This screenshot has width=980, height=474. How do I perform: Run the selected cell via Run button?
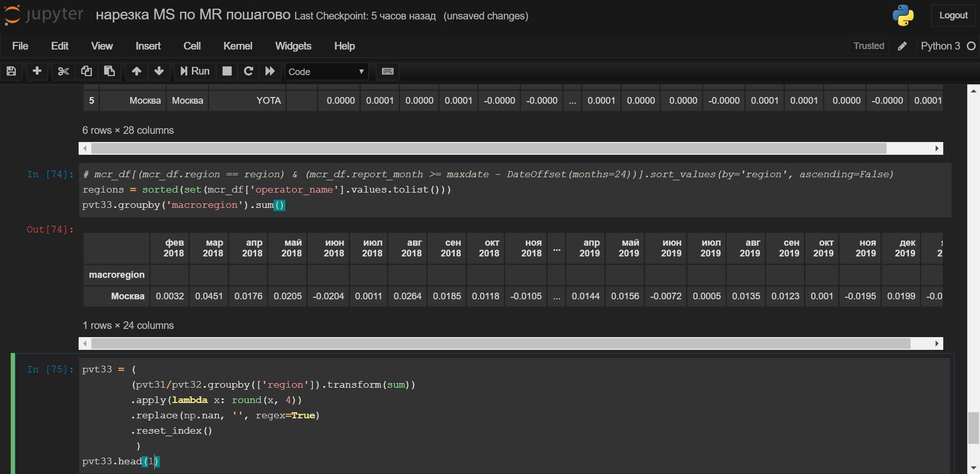[194, 72]
